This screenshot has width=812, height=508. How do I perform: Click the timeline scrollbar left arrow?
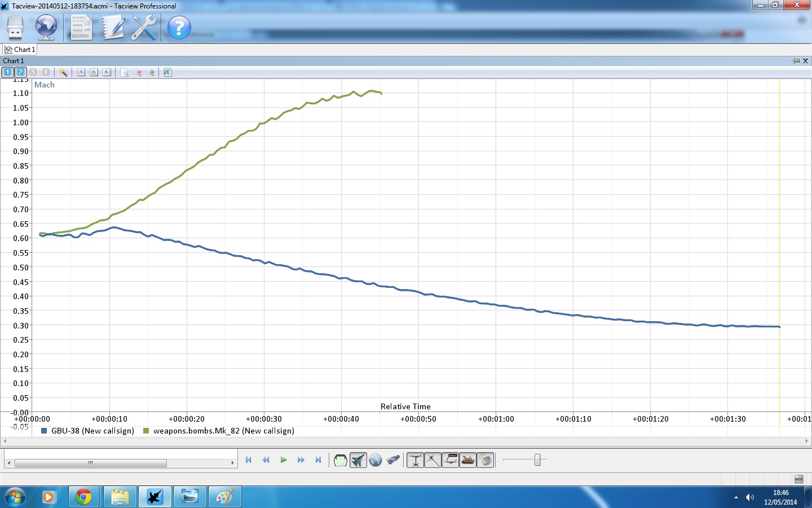pyautogui.click(x=8, y=463)
